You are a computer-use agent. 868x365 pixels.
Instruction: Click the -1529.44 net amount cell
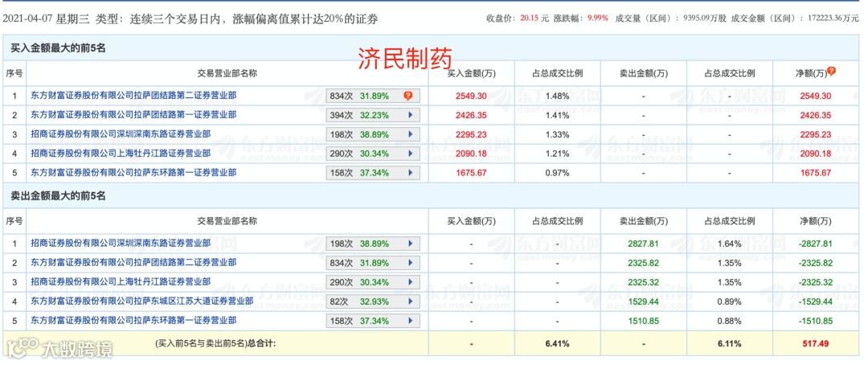(x=815, y=301)
